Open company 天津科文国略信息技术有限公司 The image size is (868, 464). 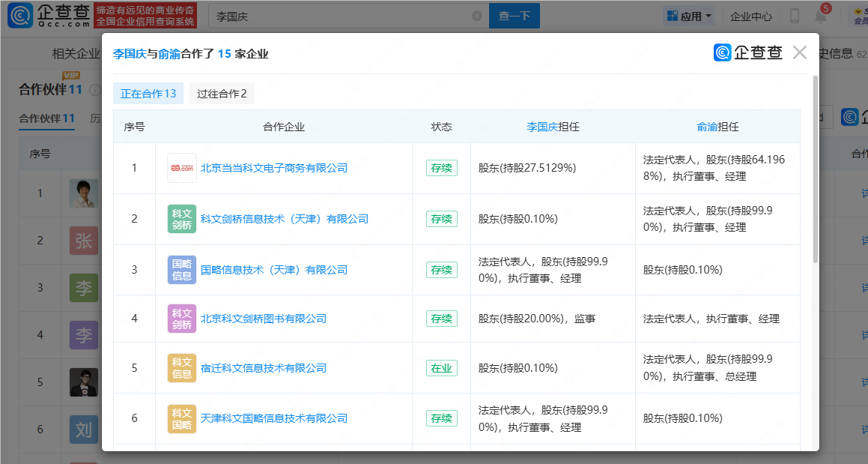pyautogui.click(x=274, y=418)
